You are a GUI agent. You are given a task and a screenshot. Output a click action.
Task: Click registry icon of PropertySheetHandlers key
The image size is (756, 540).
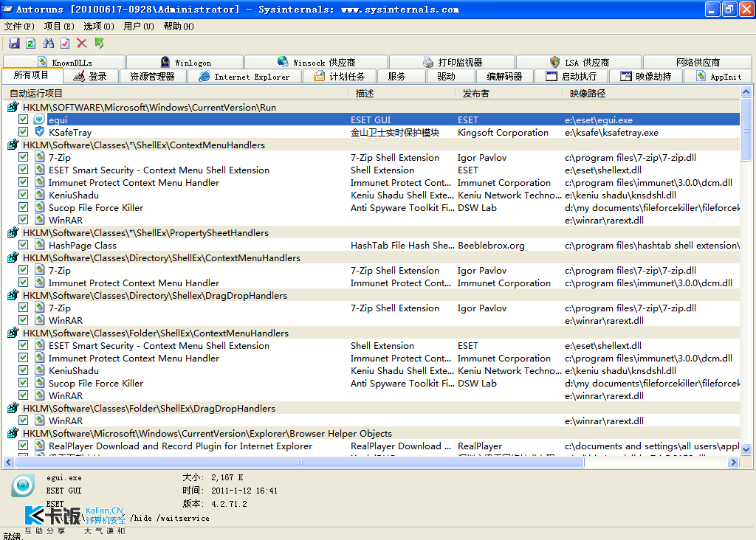tap(13, 232)
